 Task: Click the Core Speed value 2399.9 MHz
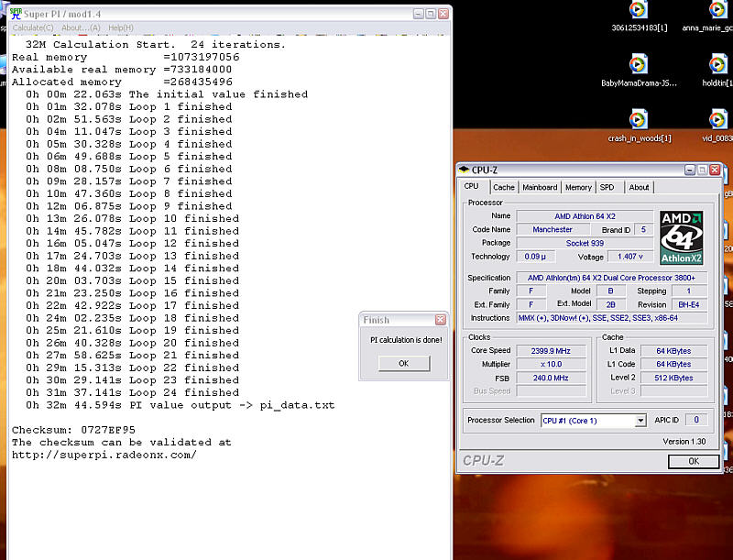point(551,351)
